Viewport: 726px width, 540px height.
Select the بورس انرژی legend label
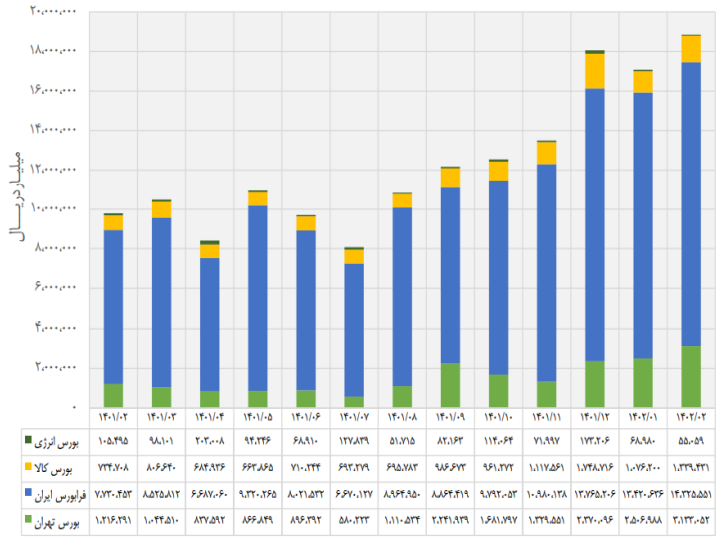(x=58, y=440)
